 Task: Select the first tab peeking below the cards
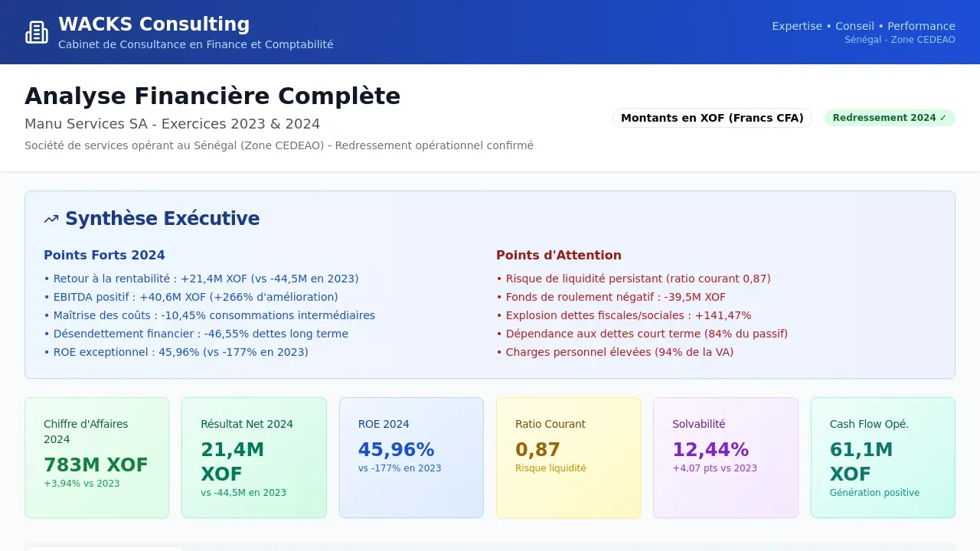104,548
